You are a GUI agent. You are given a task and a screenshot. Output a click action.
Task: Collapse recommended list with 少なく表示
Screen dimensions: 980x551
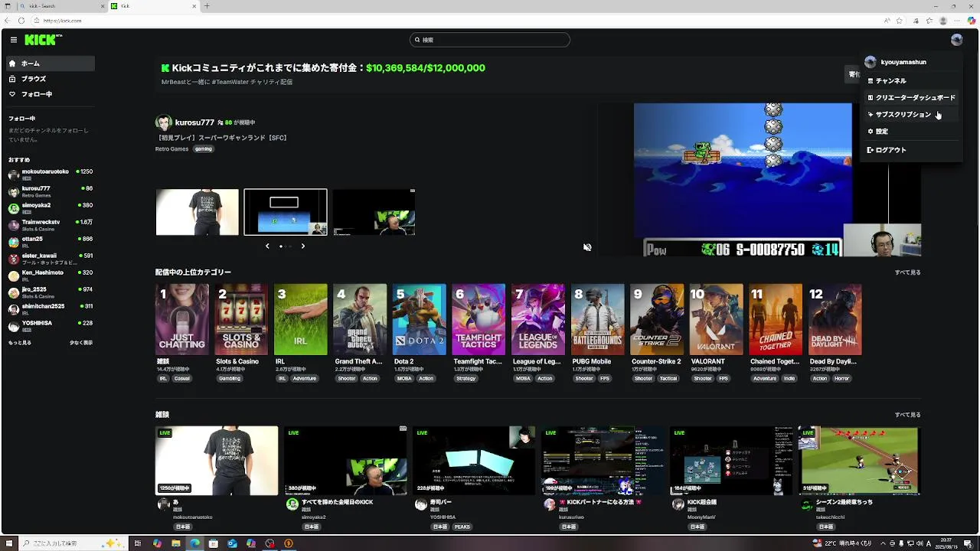(81, 343)
